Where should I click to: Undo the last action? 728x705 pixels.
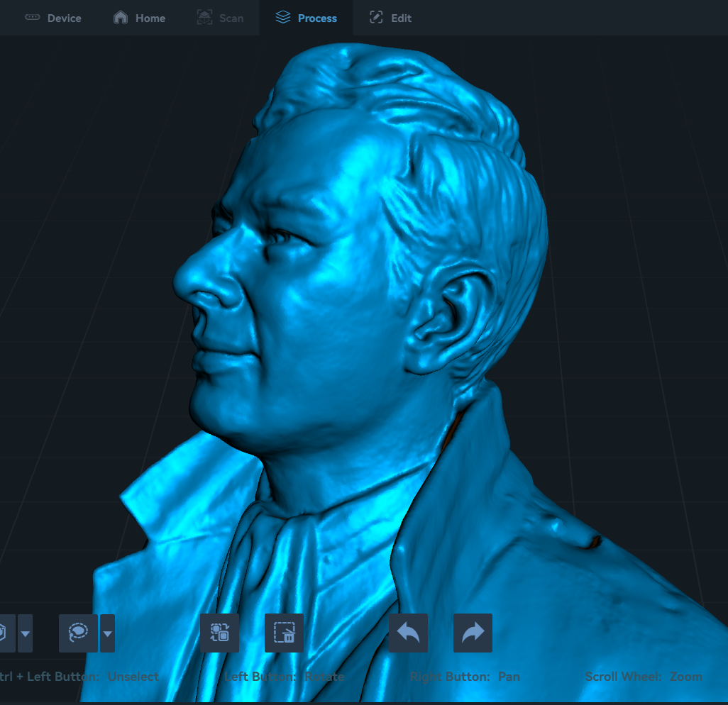click(x=408, y=633)
